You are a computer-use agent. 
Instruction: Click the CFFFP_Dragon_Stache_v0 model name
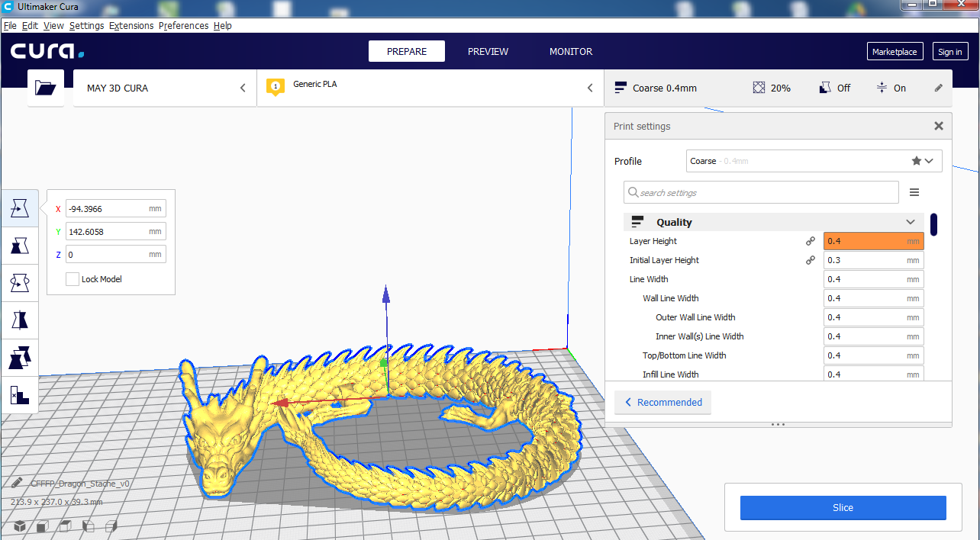point(80,484)
